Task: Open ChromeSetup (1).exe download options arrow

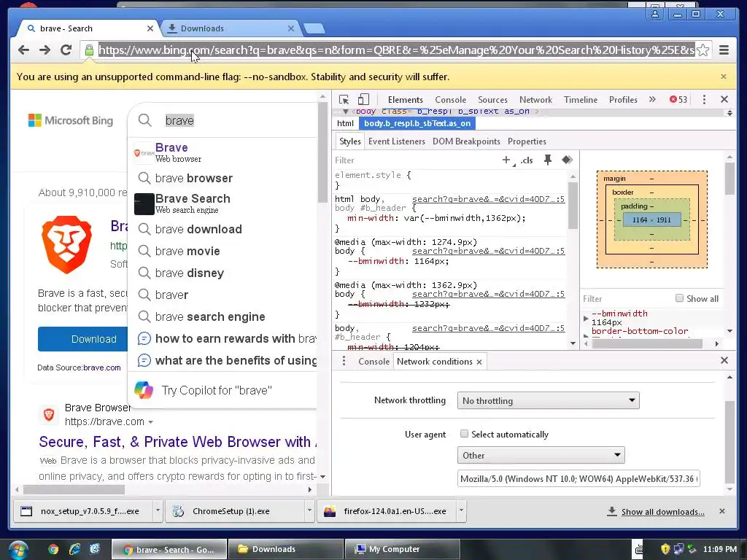Action: tap(309, 510)
